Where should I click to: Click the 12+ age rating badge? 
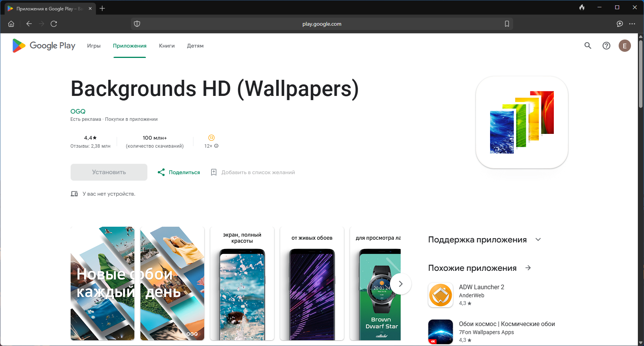coord(211,138)
